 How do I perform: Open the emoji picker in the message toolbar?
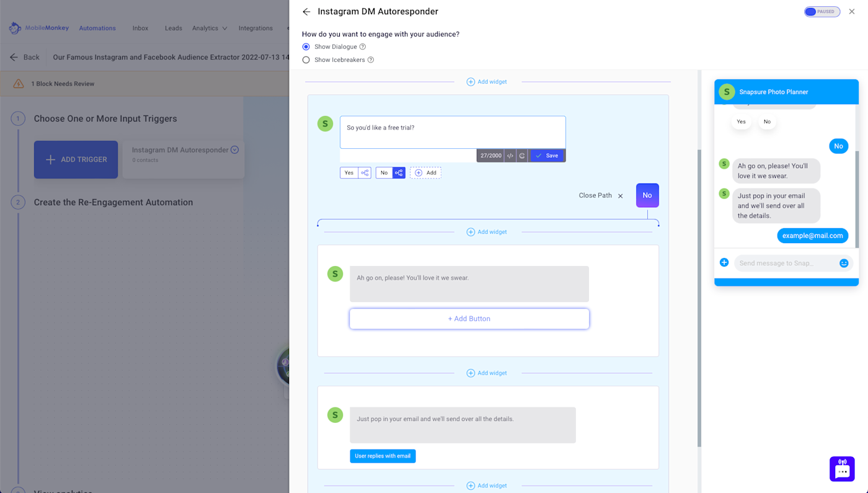coord(522,156)
